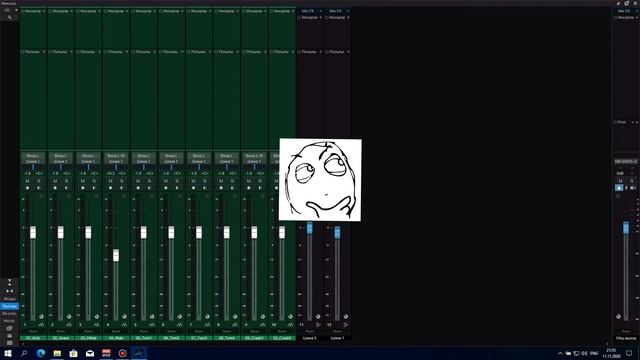Select the 01_Kick channel name label
The height and width of the screenshot is (360, 640).
pos(33,338)
